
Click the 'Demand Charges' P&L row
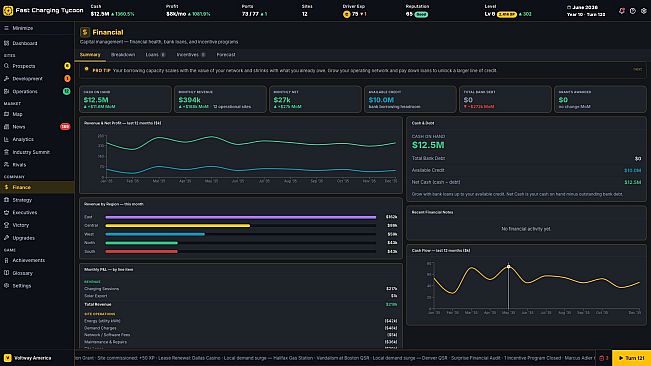pyautogui.click(x=240, y=328)
